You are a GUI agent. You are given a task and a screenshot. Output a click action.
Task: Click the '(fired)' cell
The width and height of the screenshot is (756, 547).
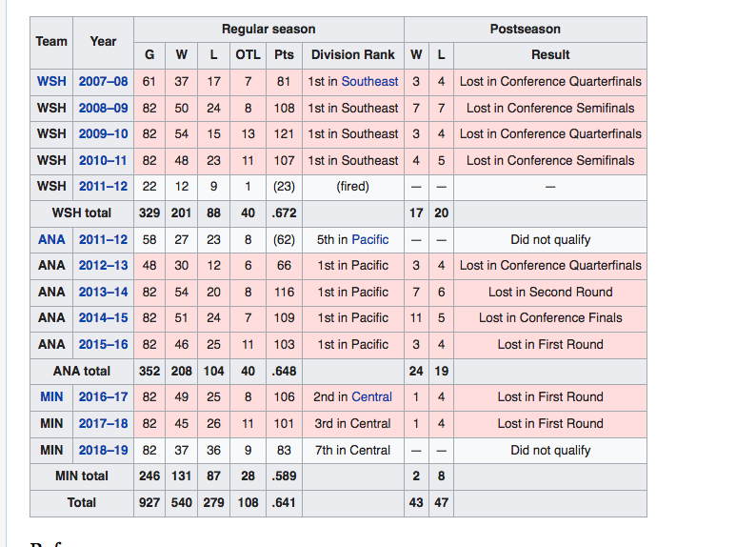[x=353, y=187]
